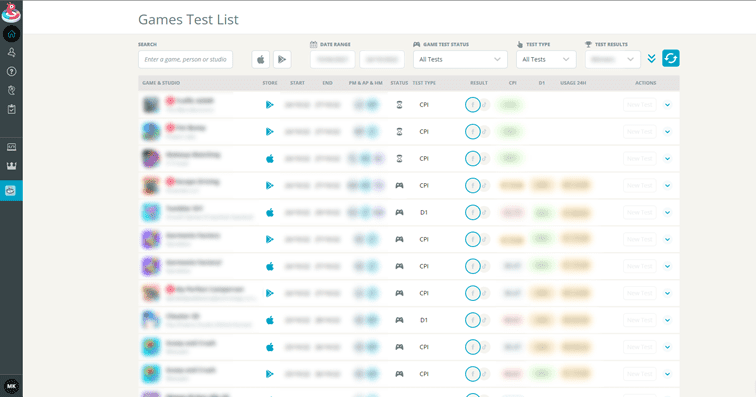
Task: Click the third row's hourglass status icon
Action: 399,159
